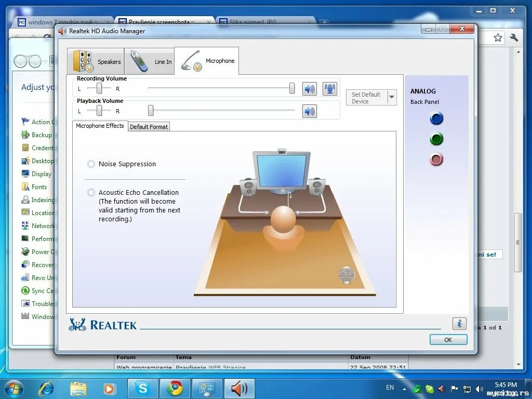Open the Line In tab
532x399 pixels.
coord(149,61)
